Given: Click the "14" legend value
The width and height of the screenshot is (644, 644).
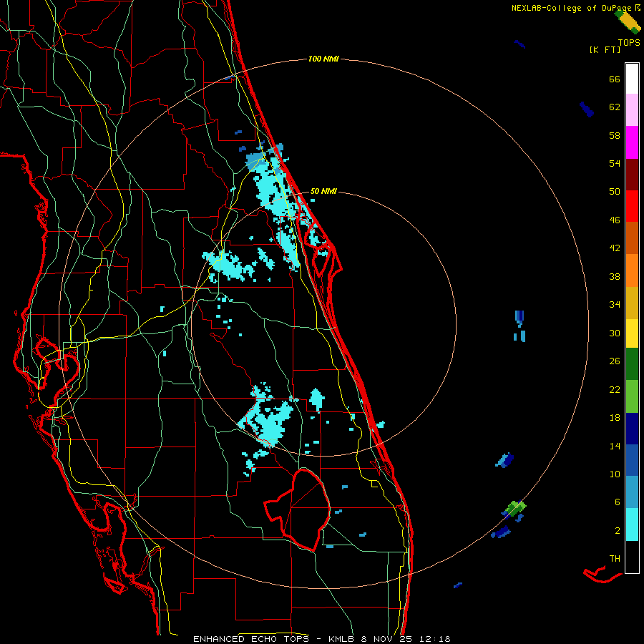Looking at the screenshot, I should (x=615, y=446).
